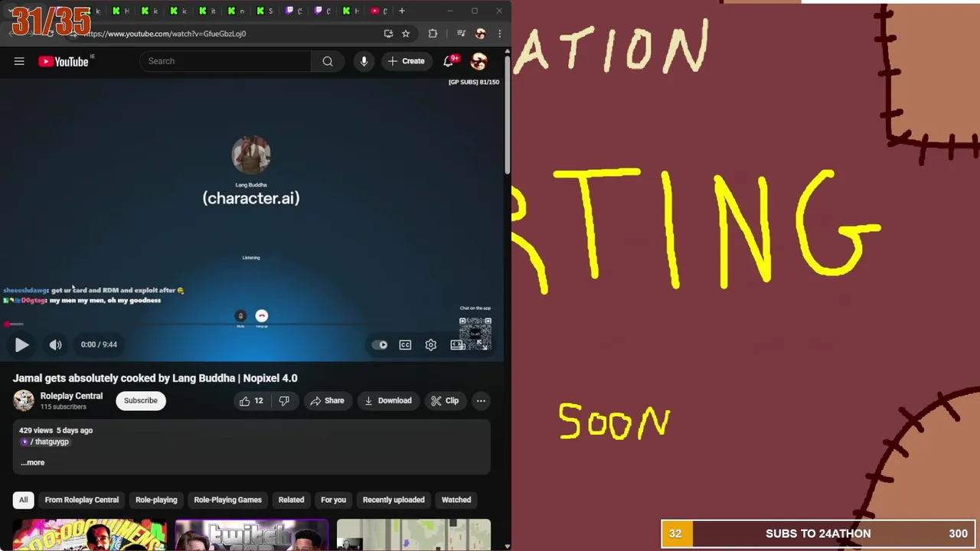Viewport: 980px width, 551px height.
Task: Open the install app icon in address bar
Action: coord(388,34)
